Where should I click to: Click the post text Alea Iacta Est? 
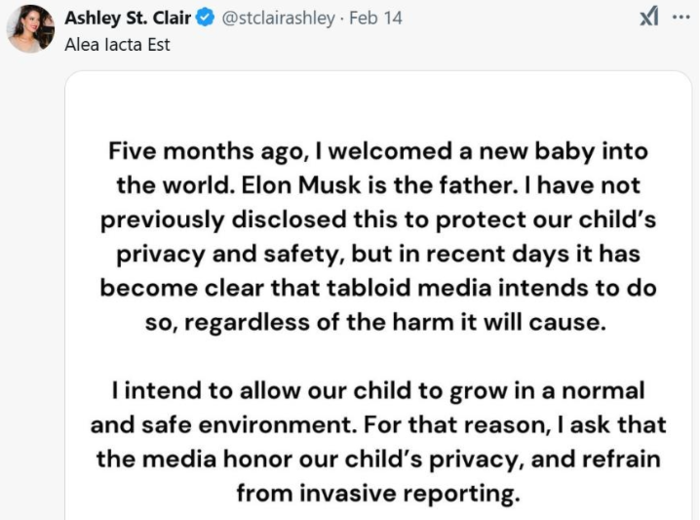117,44
